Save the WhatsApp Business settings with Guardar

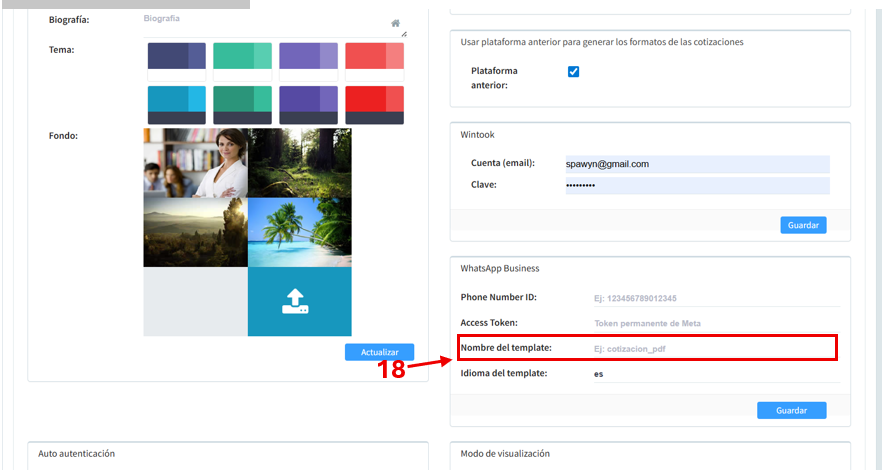791,410
